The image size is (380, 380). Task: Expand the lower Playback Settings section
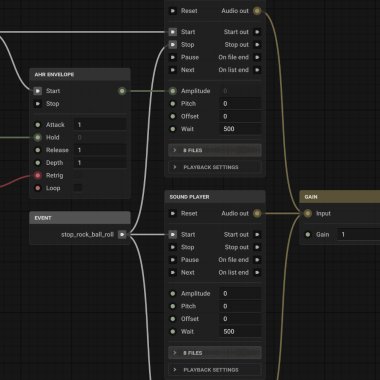tap(215, 370)
